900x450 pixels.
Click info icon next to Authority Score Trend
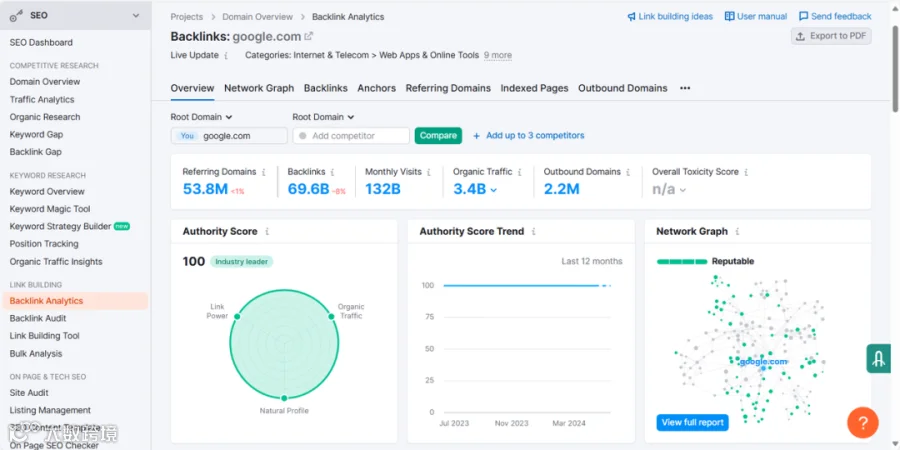(x=533, y=232)
